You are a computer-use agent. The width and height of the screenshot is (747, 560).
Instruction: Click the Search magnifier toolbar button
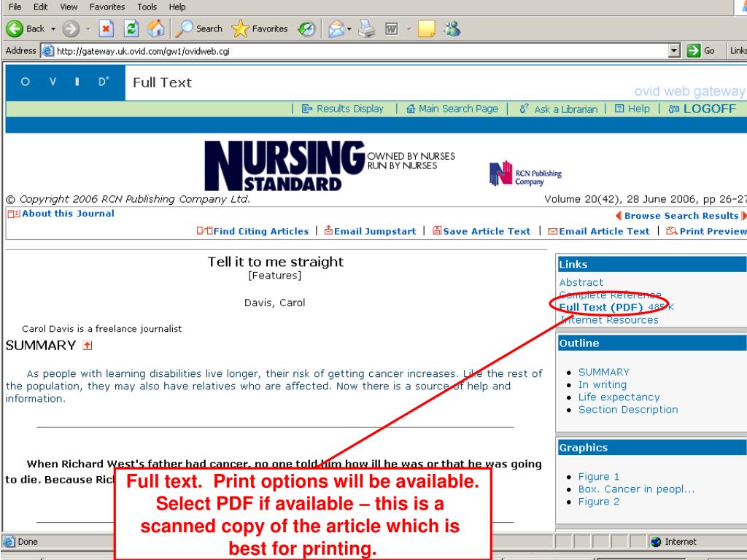pos(199,29)
